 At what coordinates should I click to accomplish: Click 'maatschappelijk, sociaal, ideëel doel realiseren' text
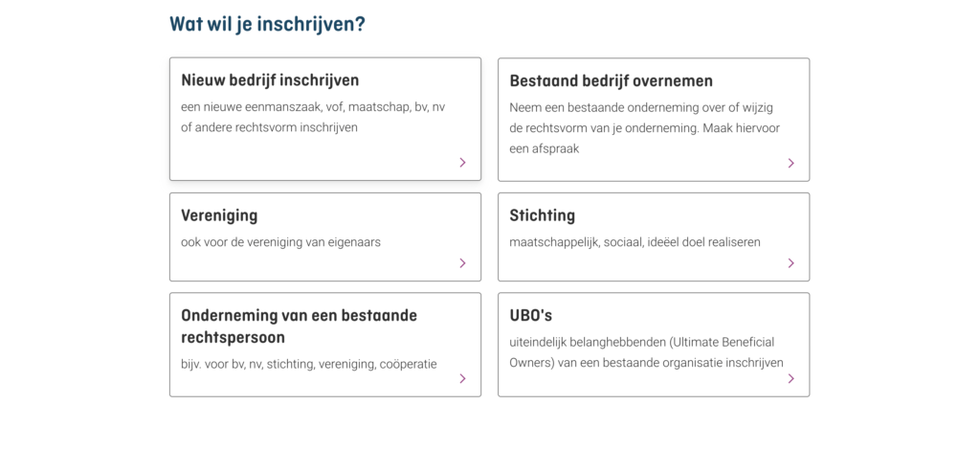[x=635, y=242]
